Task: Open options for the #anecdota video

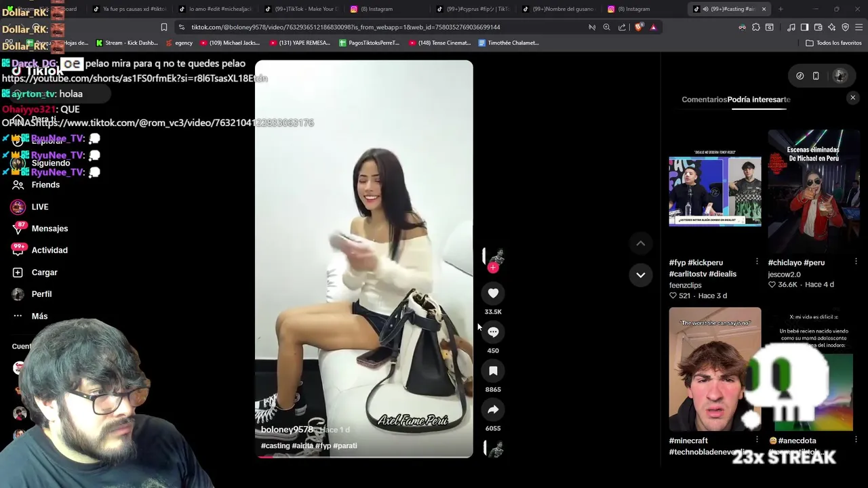Action: click(856, 440)
